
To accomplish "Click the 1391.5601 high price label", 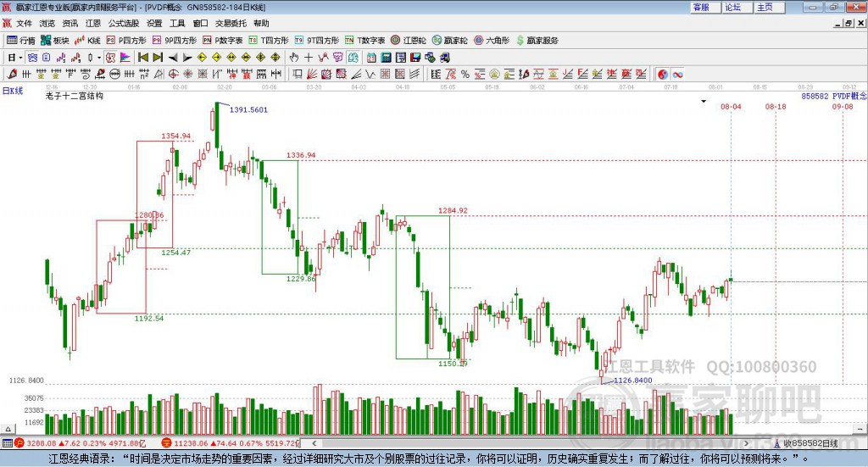I will pyautogui.click(x=248, y=109).
